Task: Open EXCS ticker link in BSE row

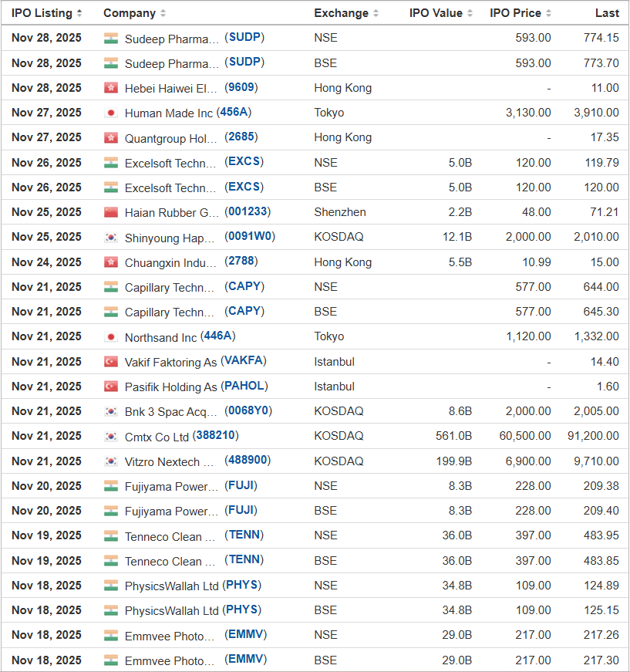Action: coord(244,187)
